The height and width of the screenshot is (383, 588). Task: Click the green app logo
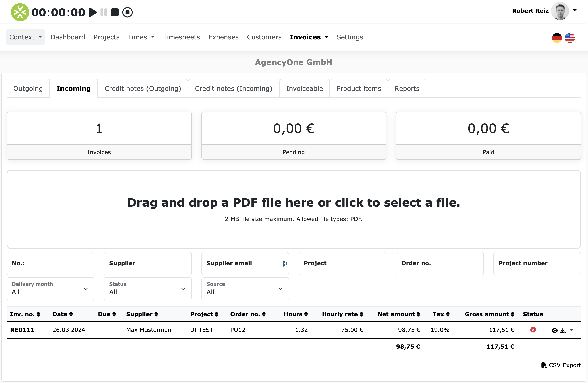click(x=20, y=12)
